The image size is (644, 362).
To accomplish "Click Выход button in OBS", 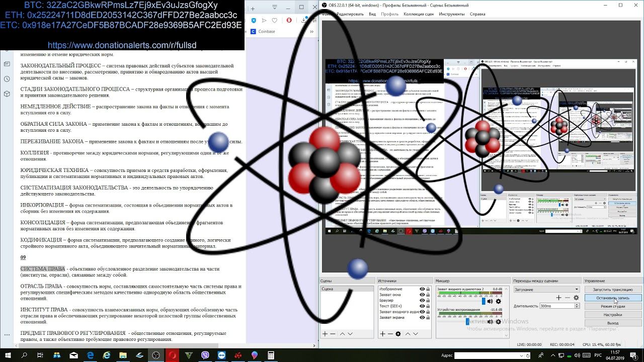I will (613, 323).
